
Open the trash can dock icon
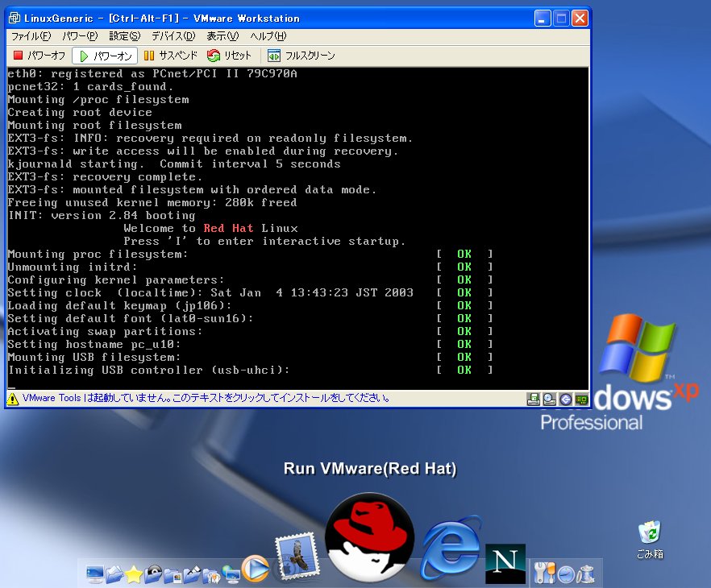(x=585, y=574)
